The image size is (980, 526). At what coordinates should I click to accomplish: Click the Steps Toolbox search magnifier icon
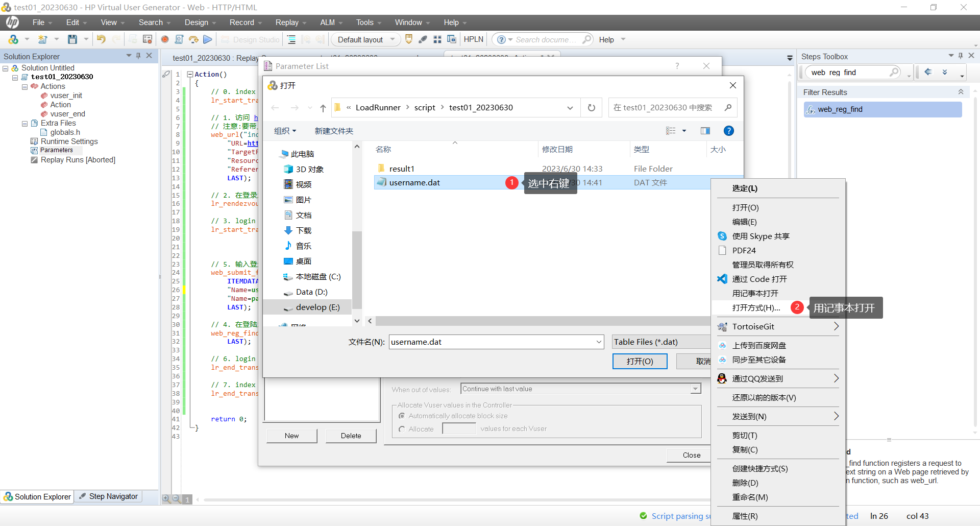click(894, 72)
